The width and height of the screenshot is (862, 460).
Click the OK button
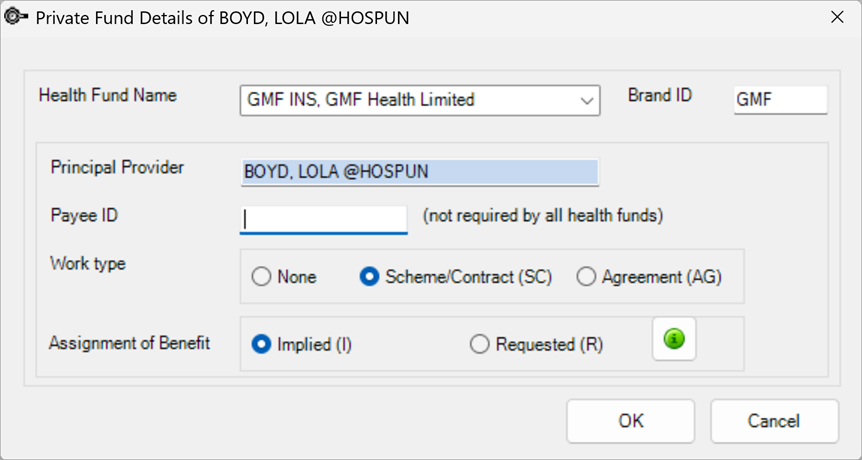(631, 421)
